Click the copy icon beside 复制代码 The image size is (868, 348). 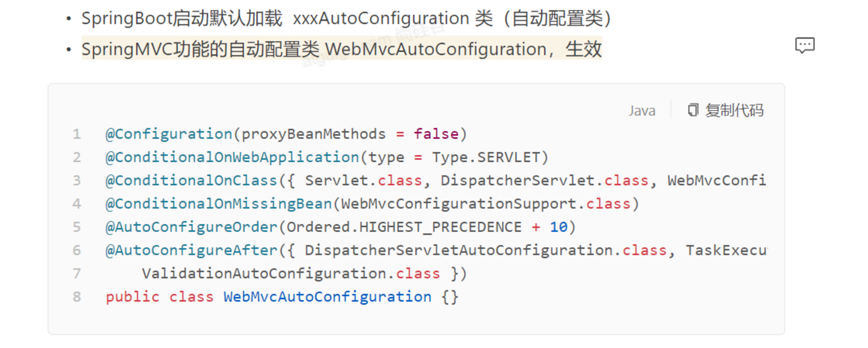pos(693,110)
